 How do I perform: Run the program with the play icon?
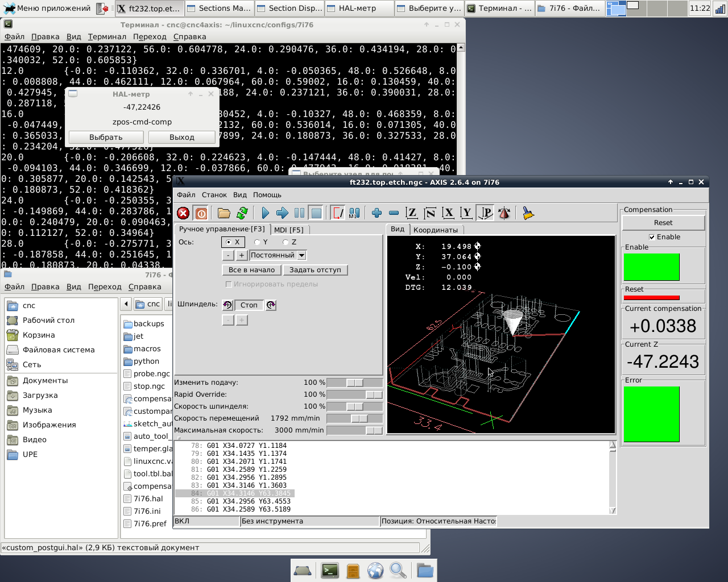point(265,213)
